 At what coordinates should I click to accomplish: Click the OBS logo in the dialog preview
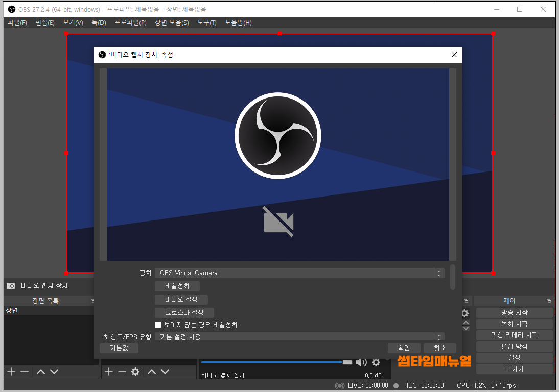tap(278, 136)
